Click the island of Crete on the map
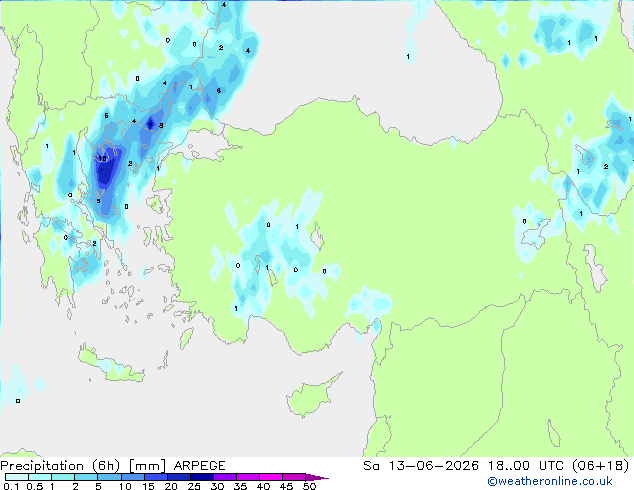The height and width of the screenshot is (490, 634). coord(110,365)
